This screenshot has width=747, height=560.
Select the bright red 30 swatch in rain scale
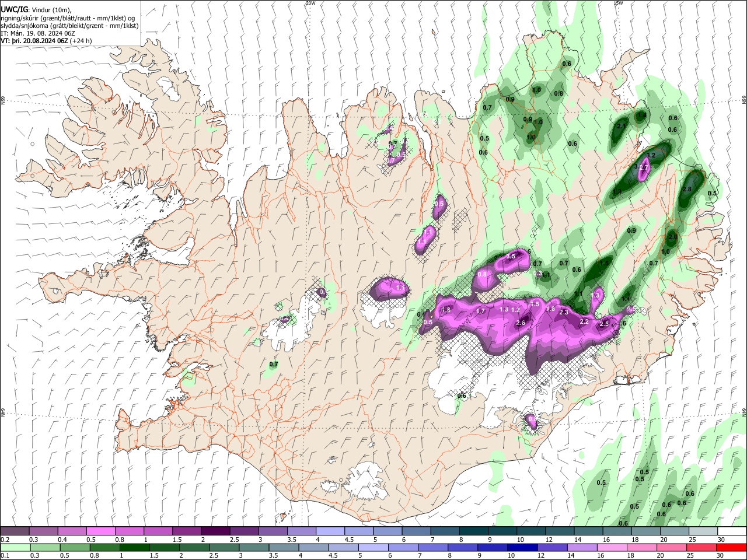[731, 547]
